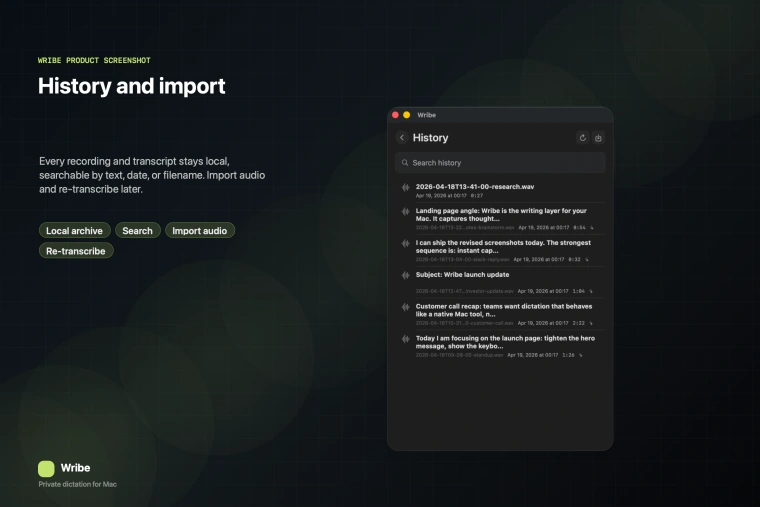Click waveform icon beside revised screenshots entry
This screenshot has width=760, height=507.
[x=405, y=243]
